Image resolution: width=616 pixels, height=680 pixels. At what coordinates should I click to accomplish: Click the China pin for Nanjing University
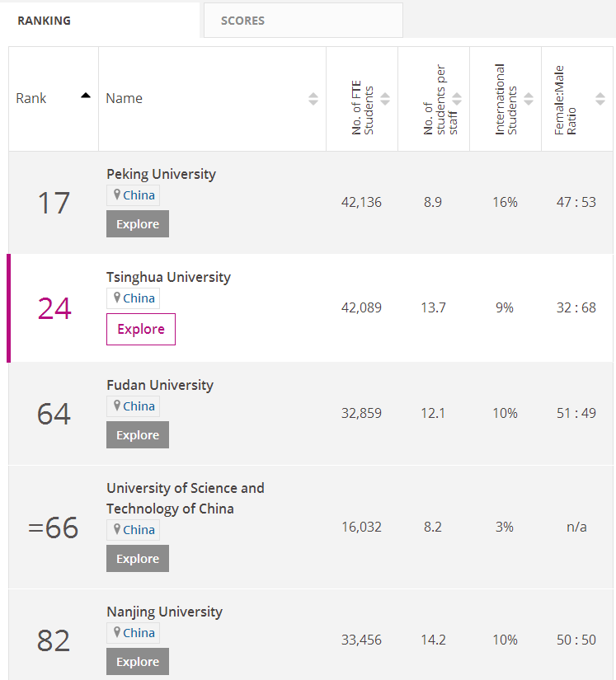tap(133, 632)
